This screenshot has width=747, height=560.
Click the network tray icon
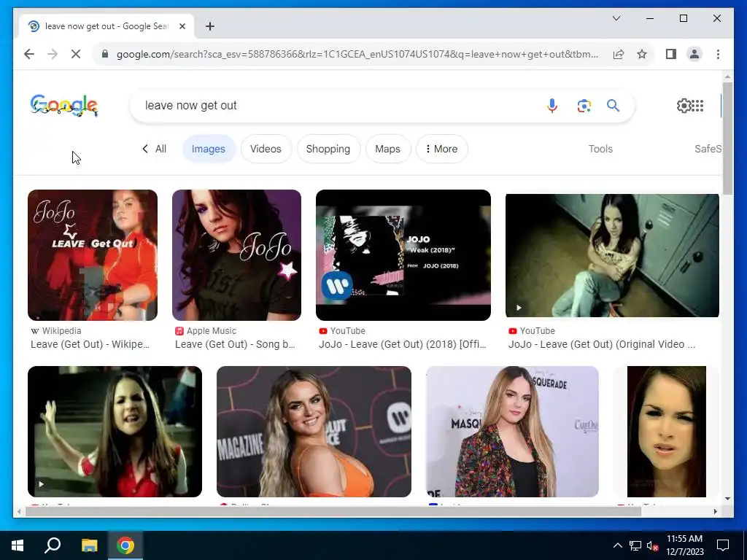click(x=635, y=545)
